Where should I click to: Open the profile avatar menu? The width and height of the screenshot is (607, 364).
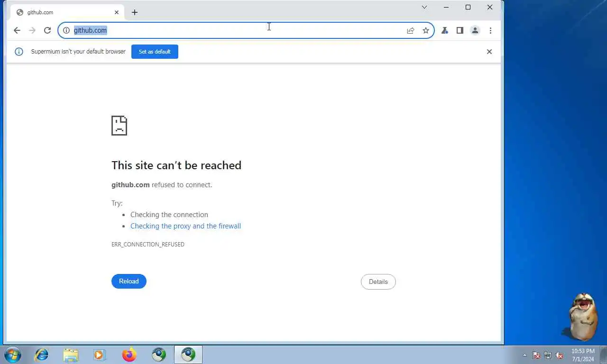point(475,30)
